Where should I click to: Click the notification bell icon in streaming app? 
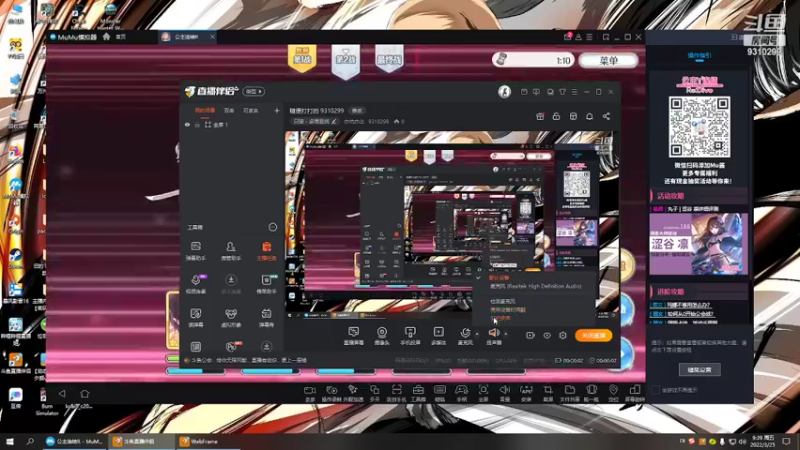point(589,116)
